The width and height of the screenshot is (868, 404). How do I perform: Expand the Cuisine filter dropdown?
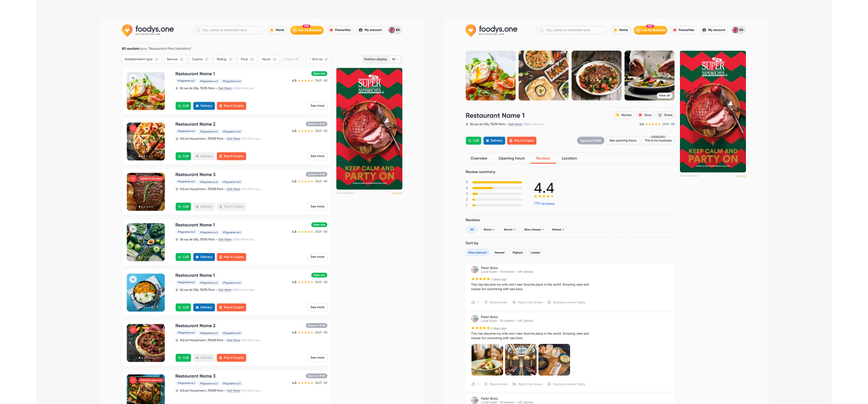point(200,59)
